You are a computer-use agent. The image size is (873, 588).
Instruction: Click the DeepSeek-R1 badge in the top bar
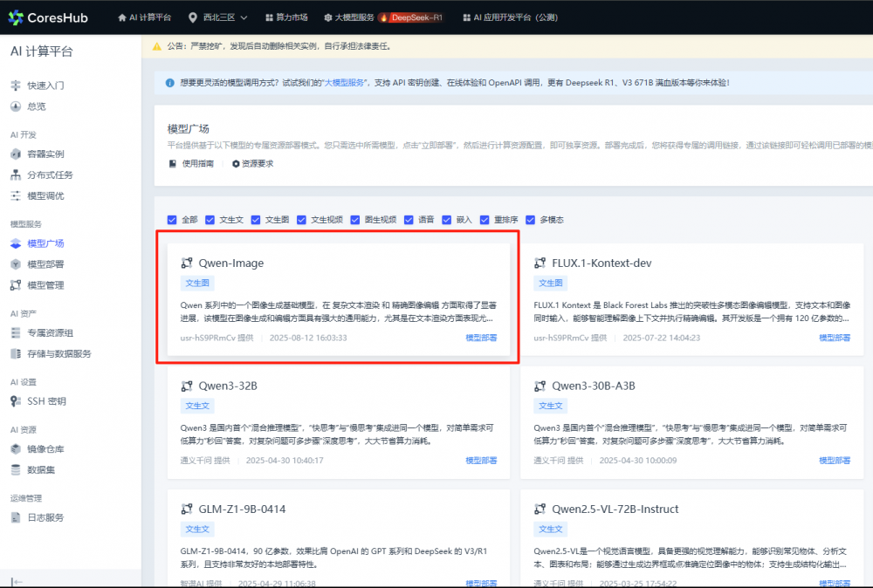tap(411, 17)
